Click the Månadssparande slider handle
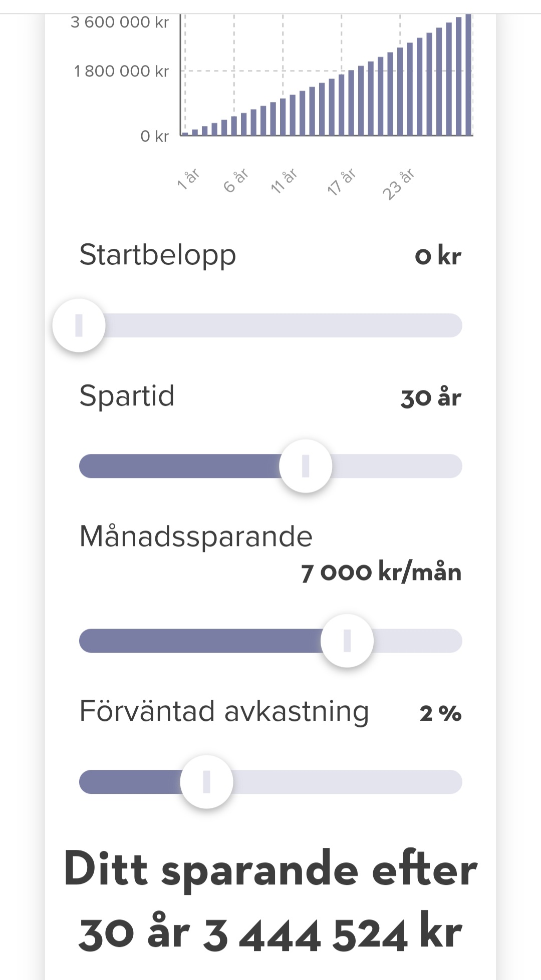The width and height of the screenshot is (541, 980). pyautogui.click(x=347, y=641)
